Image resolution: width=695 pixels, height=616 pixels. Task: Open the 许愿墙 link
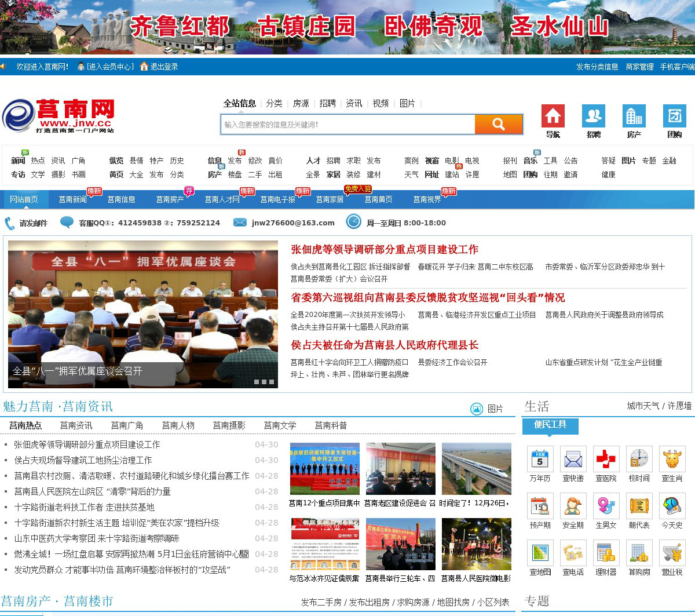click(679, 406)
